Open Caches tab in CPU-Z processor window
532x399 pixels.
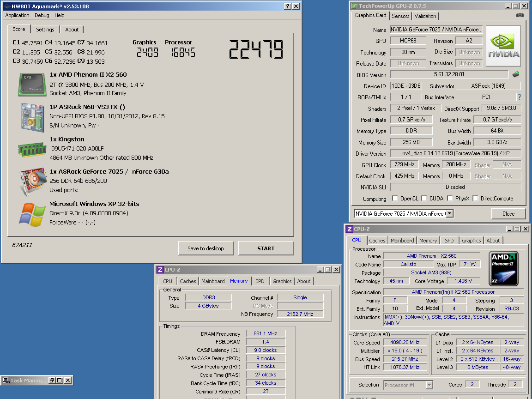pos(377,241)
